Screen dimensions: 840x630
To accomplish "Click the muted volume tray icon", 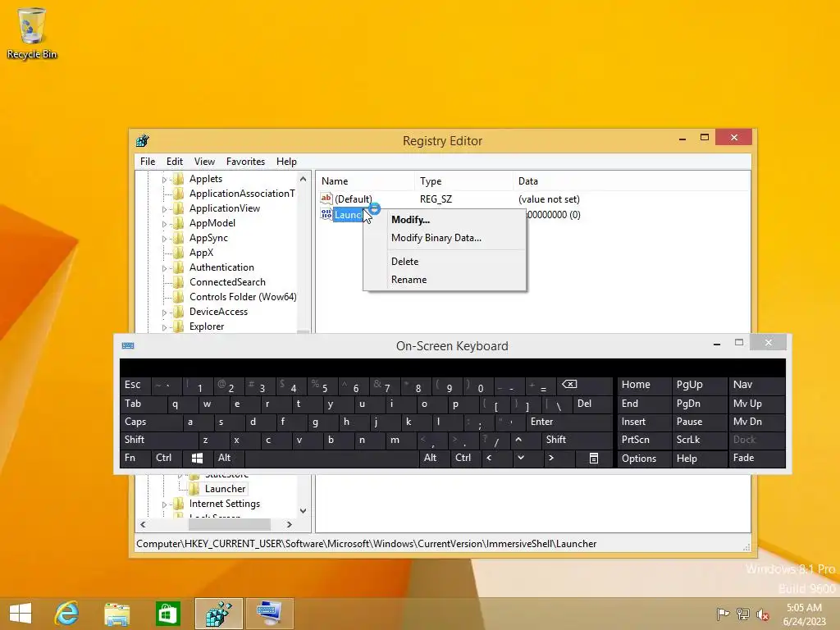I will (762, 614).
